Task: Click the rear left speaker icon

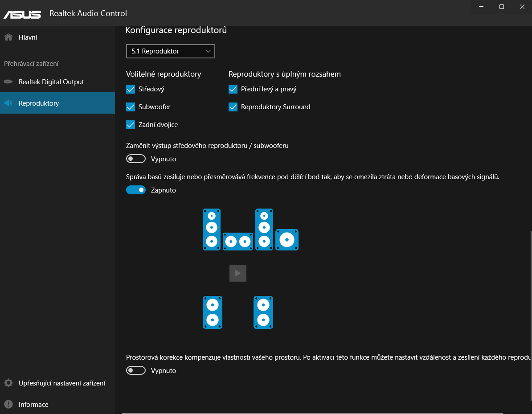Action: point(213,312)
